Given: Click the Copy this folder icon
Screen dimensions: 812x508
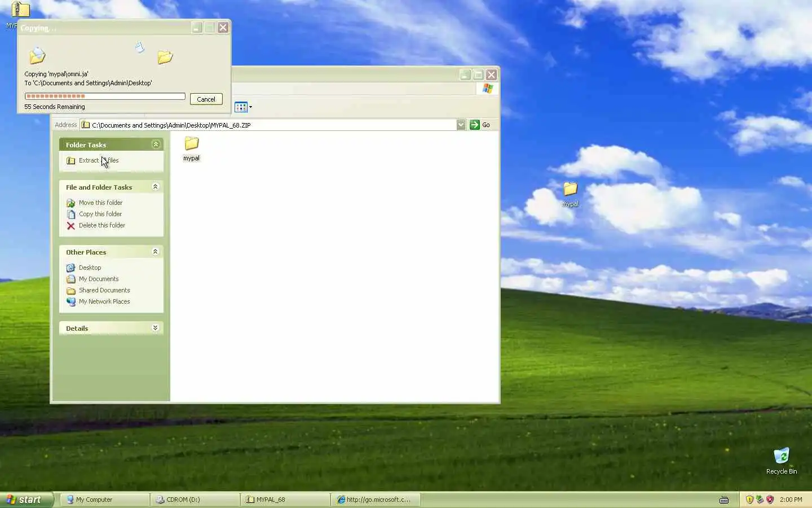Looking at the screenshot, I should click(70, 214).
